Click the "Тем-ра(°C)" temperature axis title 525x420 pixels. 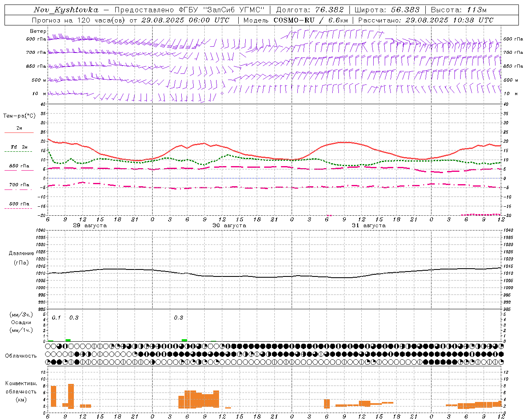point(19,116)
